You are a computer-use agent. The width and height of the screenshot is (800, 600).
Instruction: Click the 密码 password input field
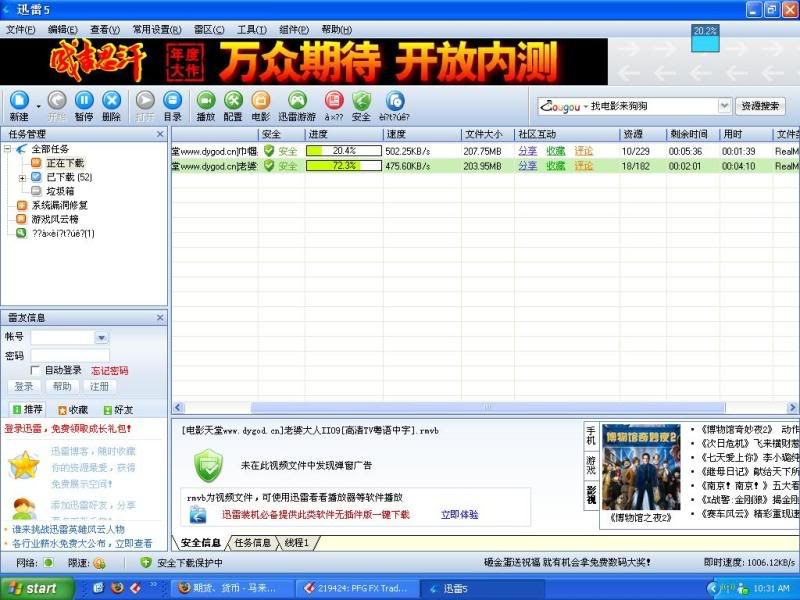click(x=69, y=355)
